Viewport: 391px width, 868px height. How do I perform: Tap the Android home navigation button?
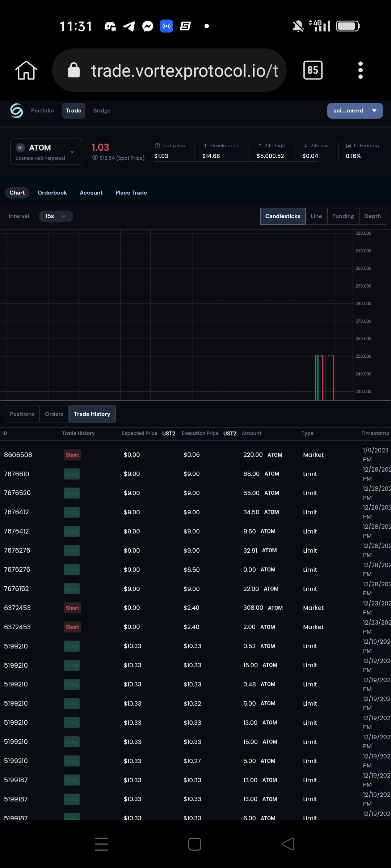(x=195, y=844)
